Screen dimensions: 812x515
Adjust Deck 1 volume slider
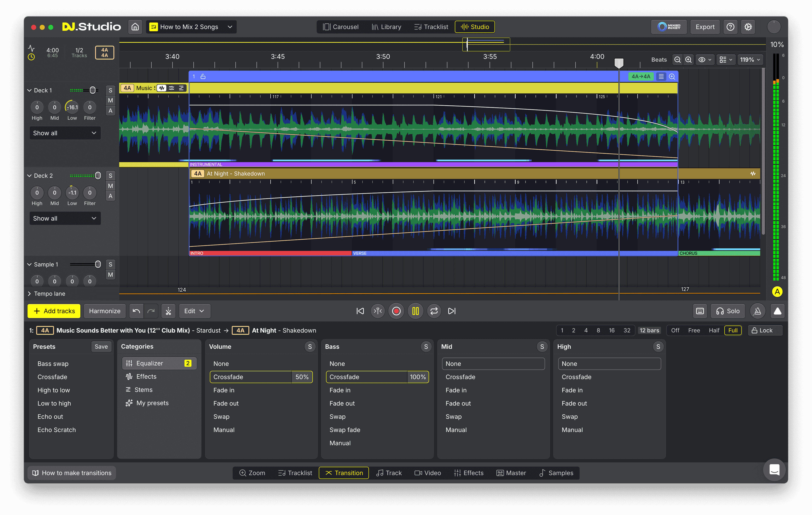point(92,90)
